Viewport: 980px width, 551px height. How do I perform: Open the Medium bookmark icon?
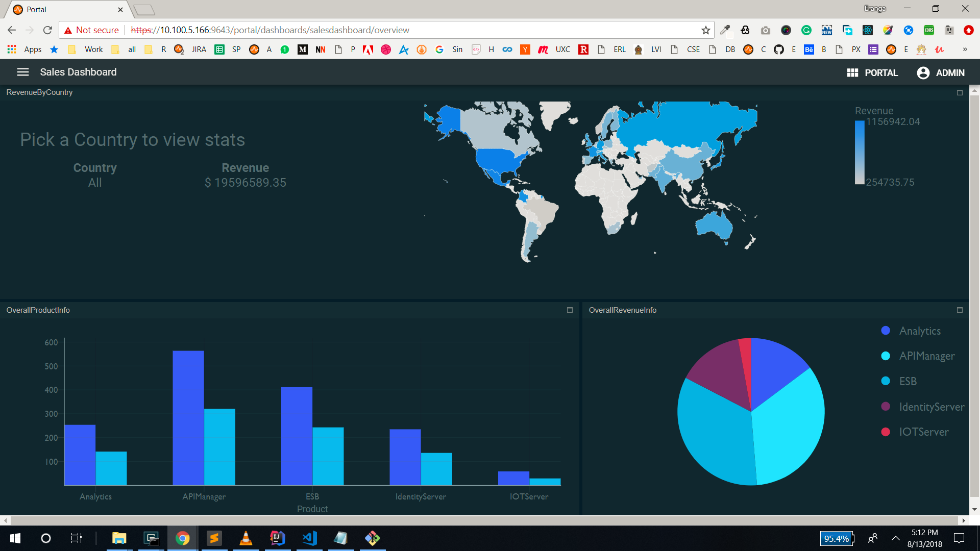click(x=303, y=49)
